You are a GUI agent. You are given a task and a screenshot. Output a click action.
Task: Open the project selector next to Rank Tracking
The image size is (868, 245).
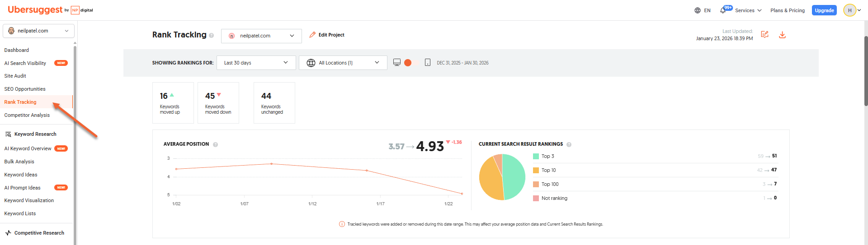pos(261,36)
